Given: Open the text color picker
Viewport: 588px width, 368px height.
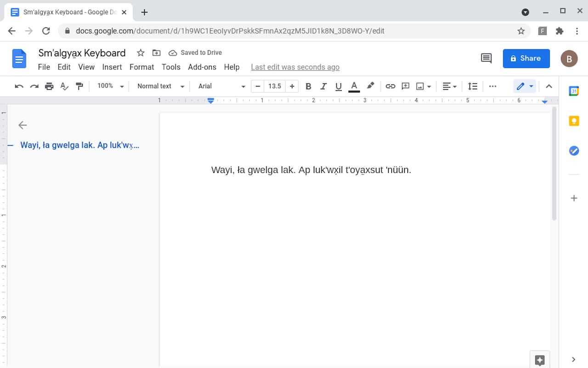Looking at the screenshot, I should coord(354,86).
